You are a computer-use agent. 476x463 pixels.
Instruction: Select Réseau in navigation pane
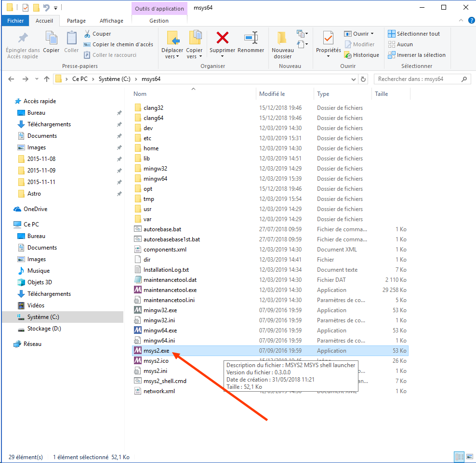coord(32,344)
